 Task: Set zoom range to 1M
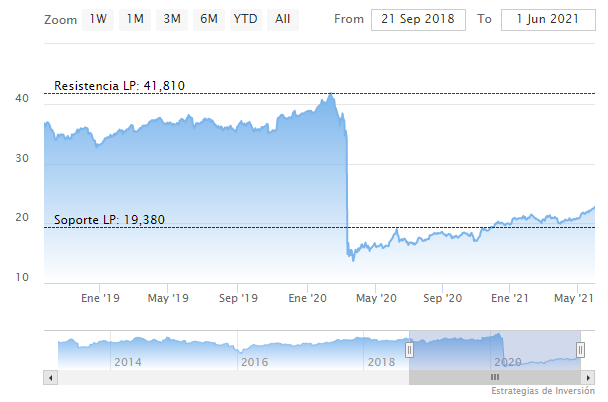click(135, 19)
